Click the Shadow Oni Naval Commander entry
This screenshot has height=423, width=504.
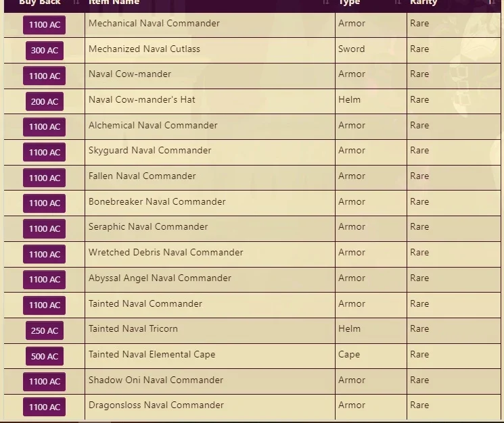(156, 380)
